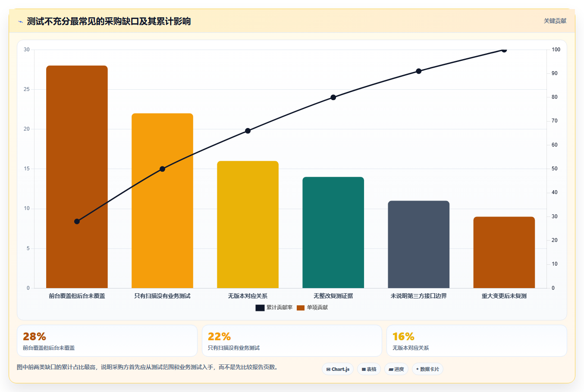Click the 数据卡片 tag button

tap(427, 369)
